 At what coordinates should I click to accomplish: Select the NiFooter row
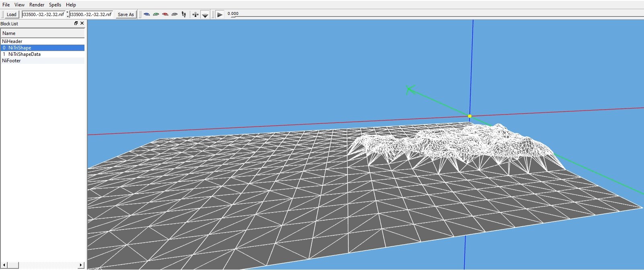pyautogui.click(x=43, y=61)
